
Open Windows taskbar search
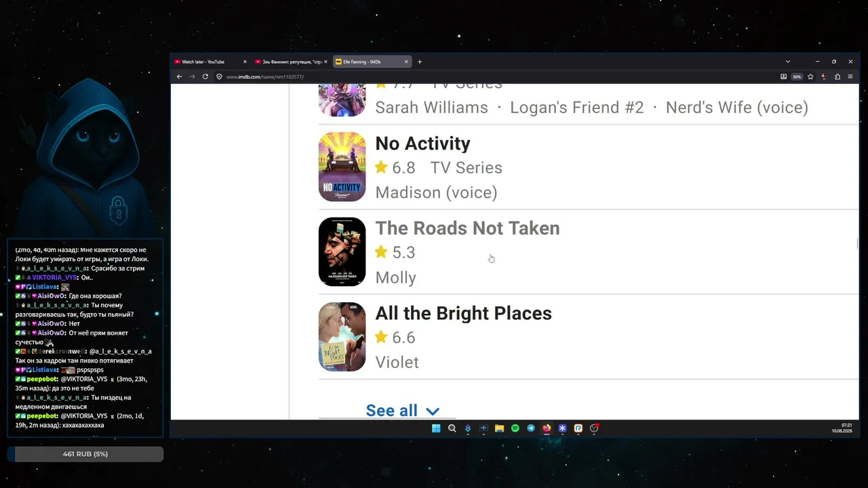(452, 428)
